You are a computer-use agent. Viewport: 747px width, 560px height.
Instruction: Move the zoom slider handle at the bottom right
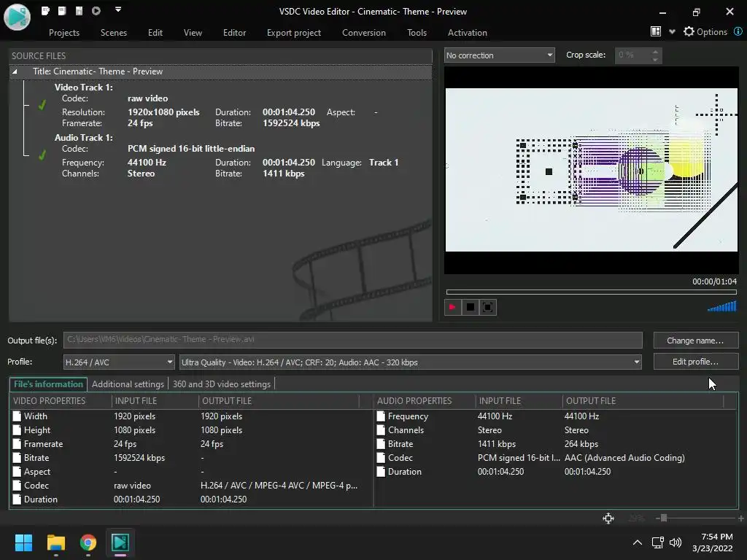click(664, 518)
